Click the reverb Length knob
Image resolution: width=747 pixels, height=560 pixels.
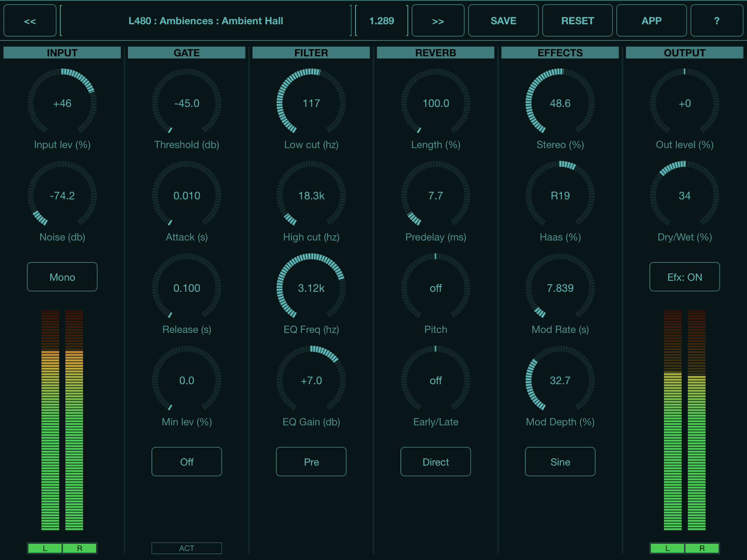[x=436, y=104]
